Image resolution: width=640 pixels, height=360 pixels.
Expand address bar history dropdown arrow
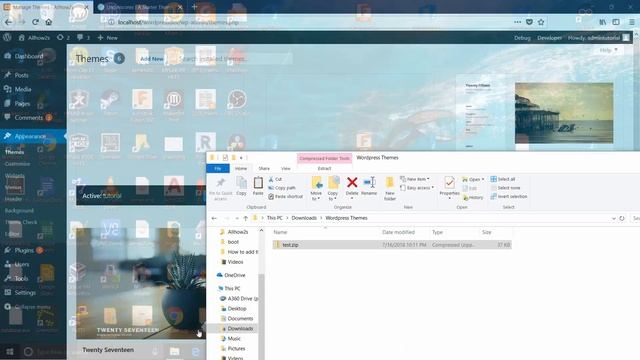click(613, 218)
